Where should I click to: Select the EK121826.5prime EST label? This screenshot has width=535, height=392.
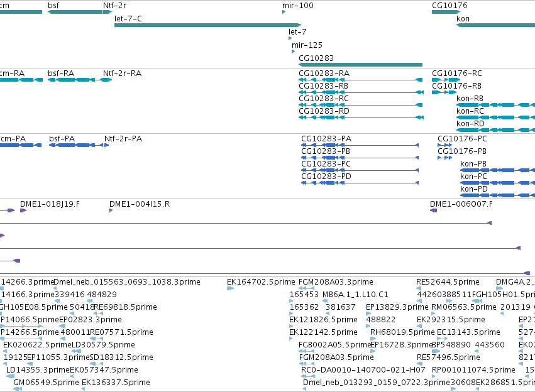[x=324, y=320]
